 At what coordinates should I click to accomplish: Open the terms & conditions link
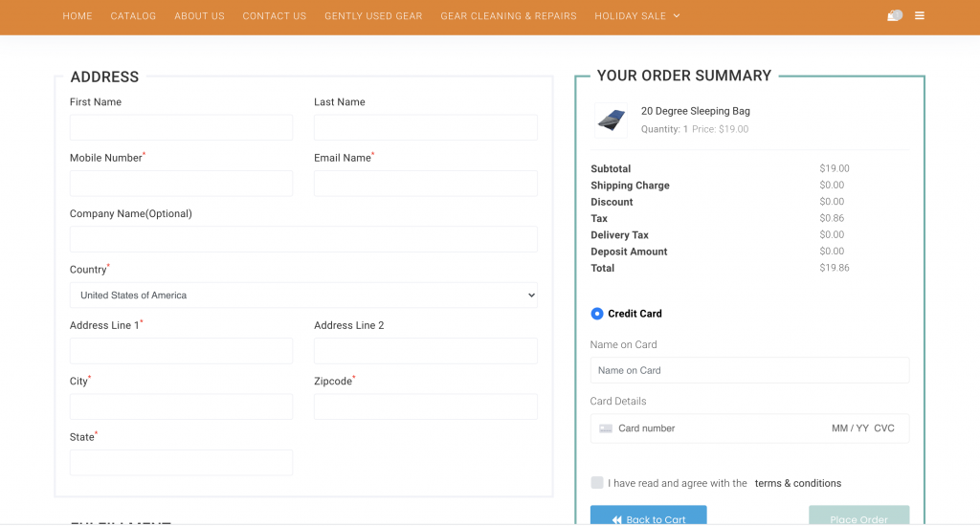[x=798, y=483]
